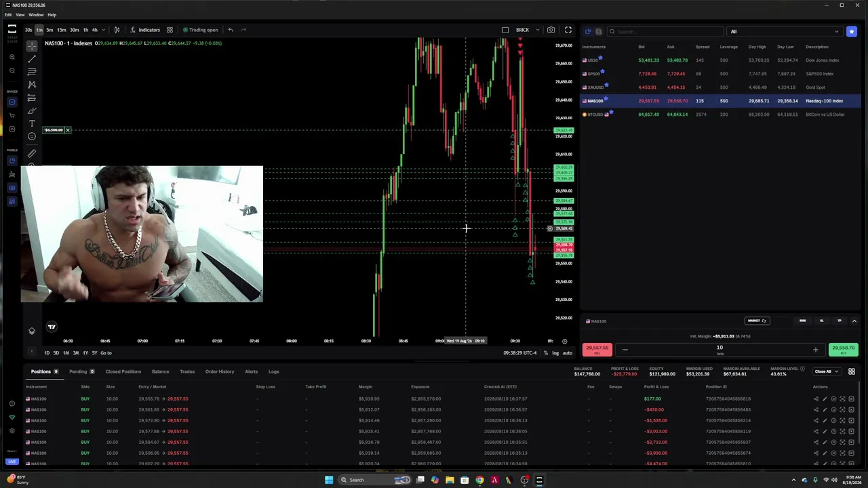
Task: Focus the instrument Search field
Action: (665, 31)
